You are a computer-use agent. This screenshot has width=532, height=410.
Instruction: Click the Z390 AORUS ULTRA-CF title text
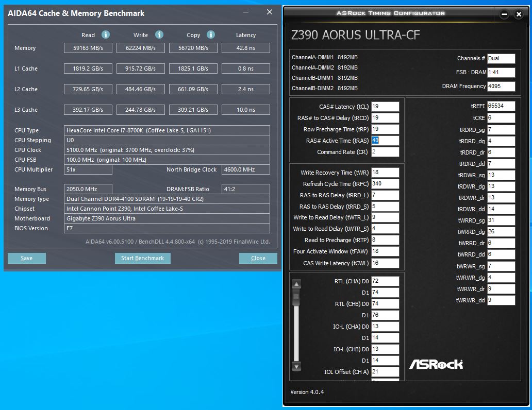coord(356,35)
